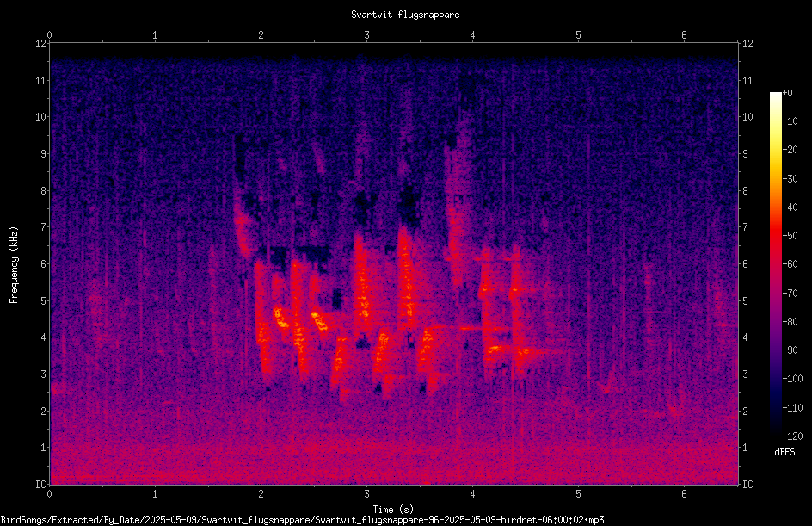Click the title 'Svartvit flugsnappare'

pos(405,15)
